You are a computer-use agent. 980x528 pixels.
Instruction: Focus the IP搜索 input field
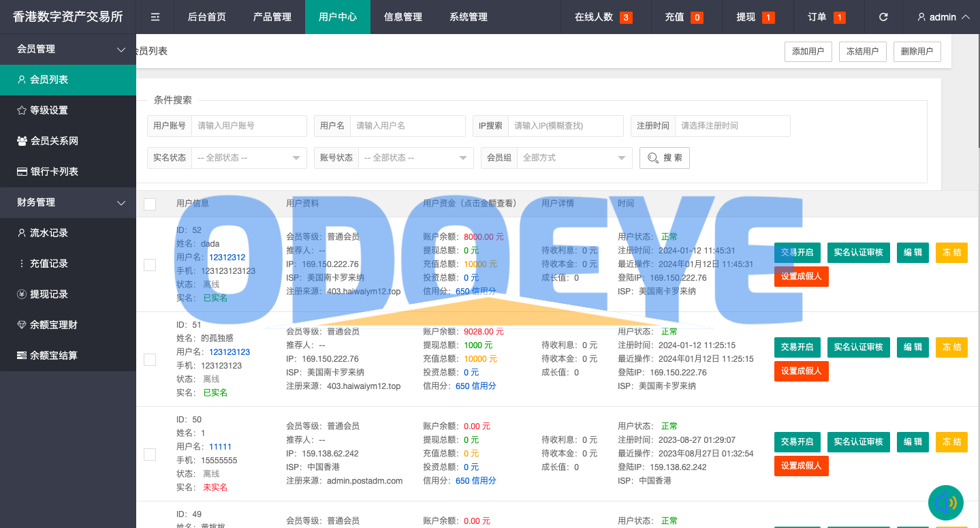click(566, 126)
